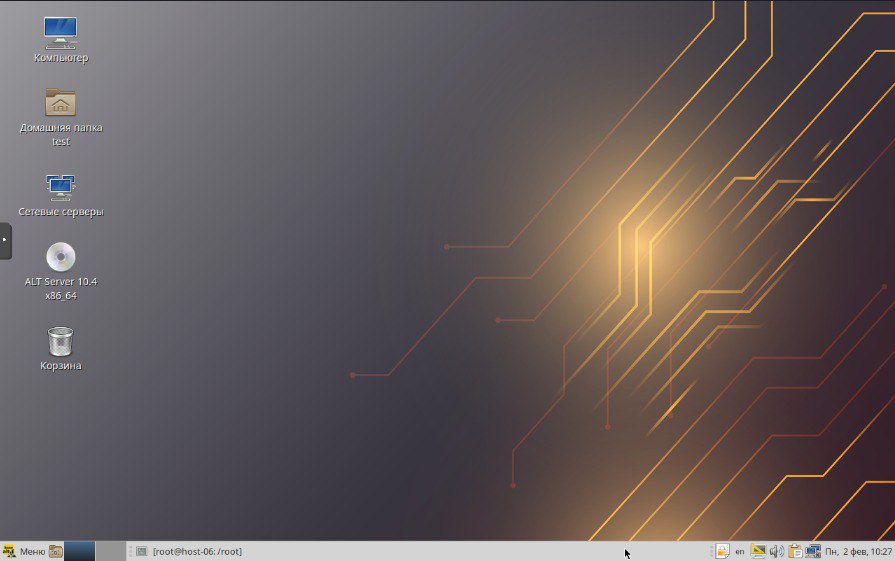This screenshot has width=895, height=561.
Task: Open file manager launcher in the taskbar
Action: [55, 551]
